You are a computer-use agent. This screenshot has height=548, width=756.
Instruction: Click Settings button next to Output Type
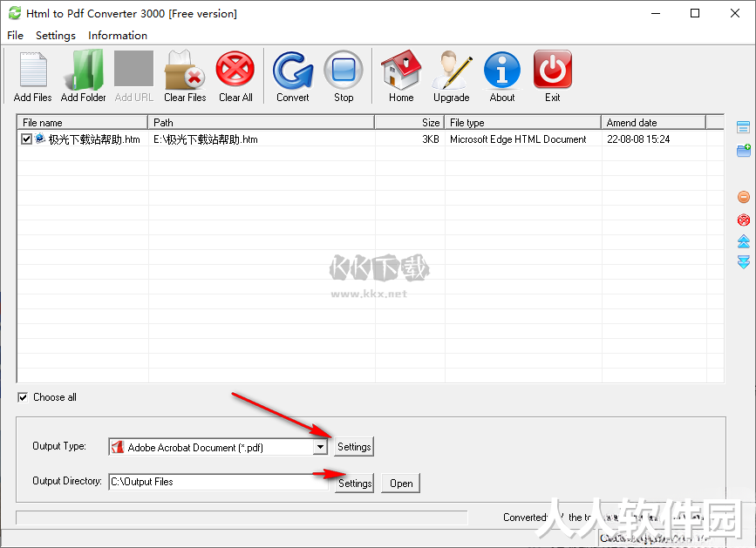(x=354, y=446)
